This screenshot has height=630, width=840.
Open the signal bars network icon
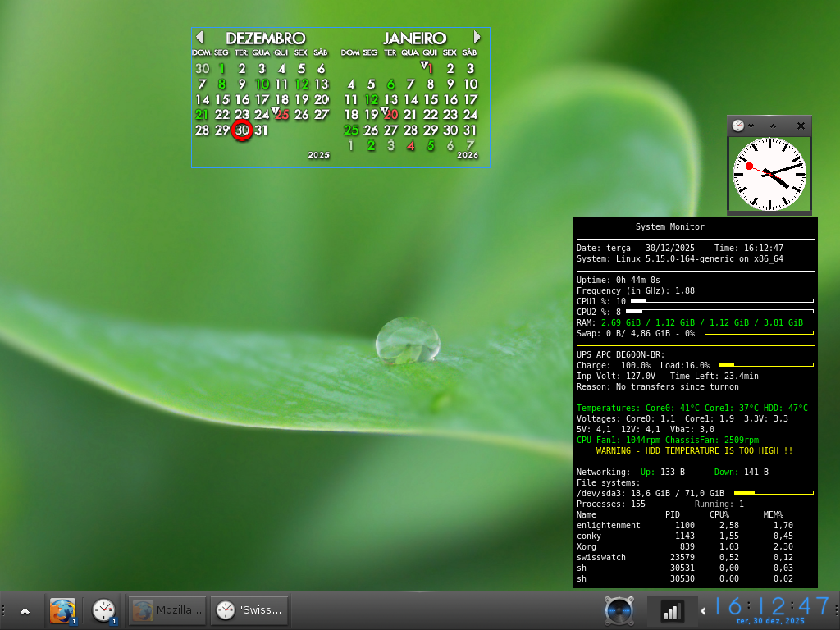(x=672, y=611)
